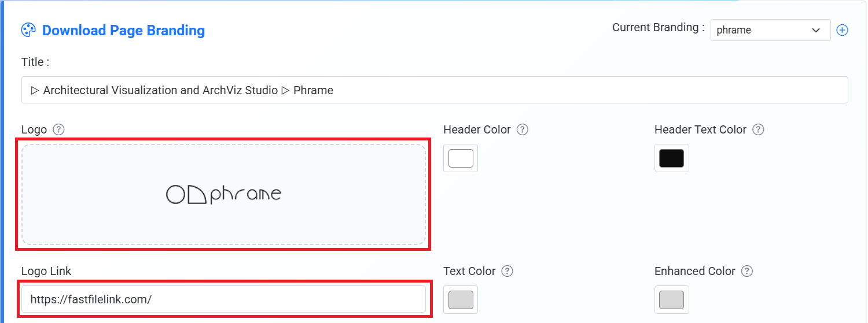The image size is (868, 323).
Task: Click the Download Page Branding heading
Action: 123,30
